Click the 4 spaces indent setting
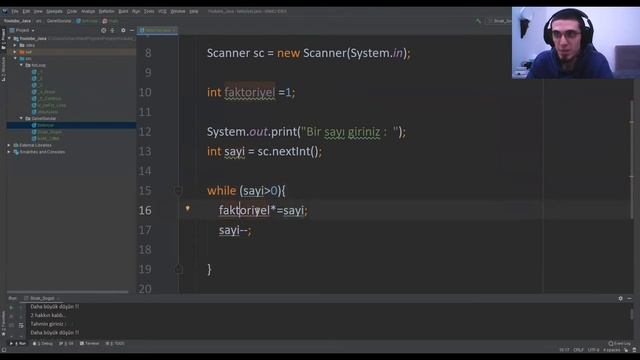640x360 pixels. [611, 350]
